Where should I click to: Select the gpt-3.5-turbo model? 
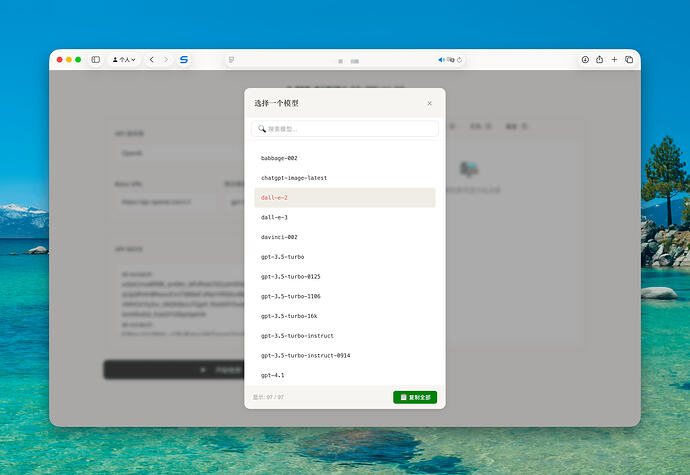(x=345, y=257)
